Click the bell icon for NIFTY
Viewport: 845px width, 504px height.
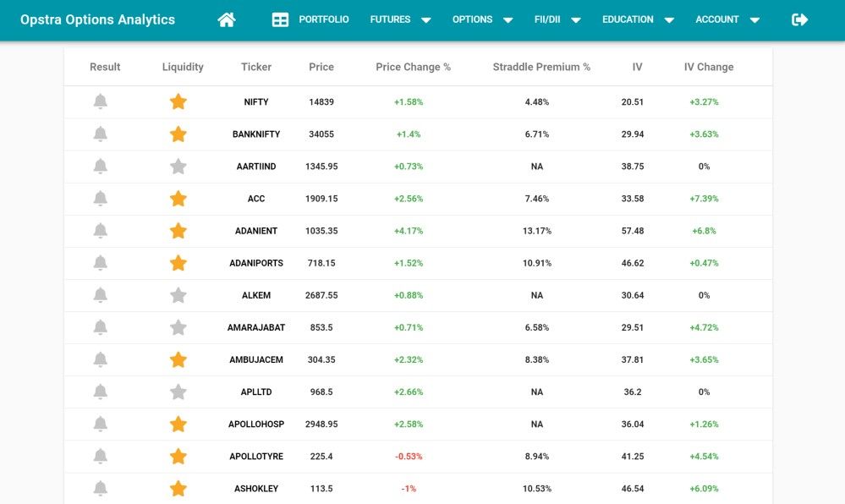tap(101, 102)
